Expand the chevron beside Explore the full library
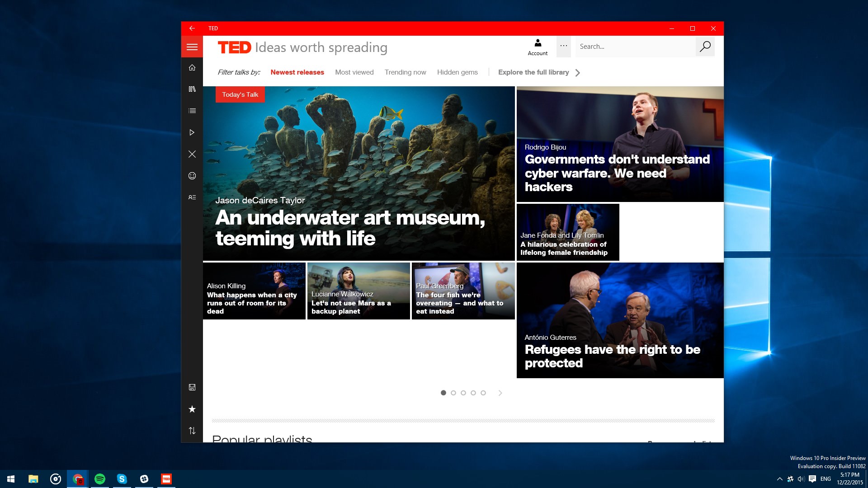Screen dimensions: 868x488 (x=578, y=73)
